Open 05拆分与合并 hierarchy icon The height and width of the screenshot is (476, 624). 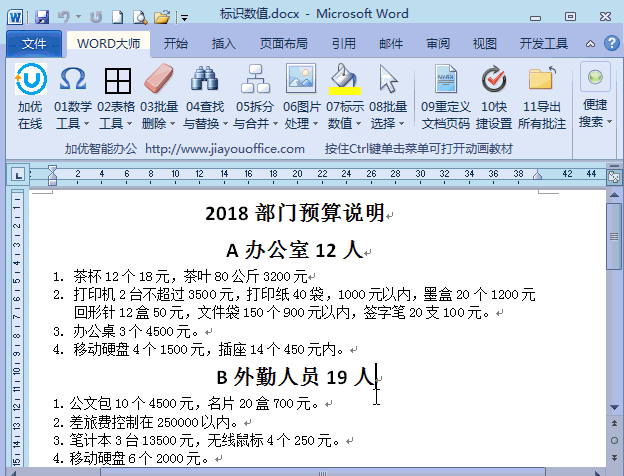pyautogui.click(x=255, y=78)
